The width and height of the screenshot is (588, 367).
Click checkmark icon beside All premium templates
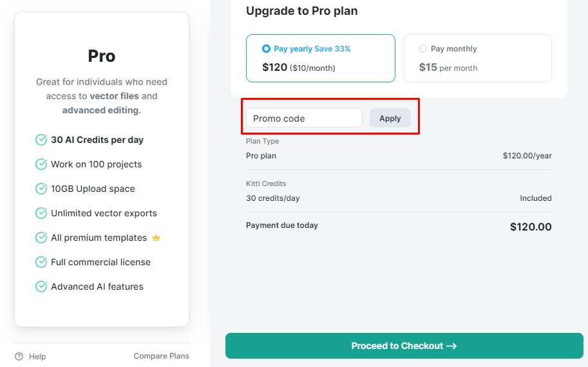[41, 238]
